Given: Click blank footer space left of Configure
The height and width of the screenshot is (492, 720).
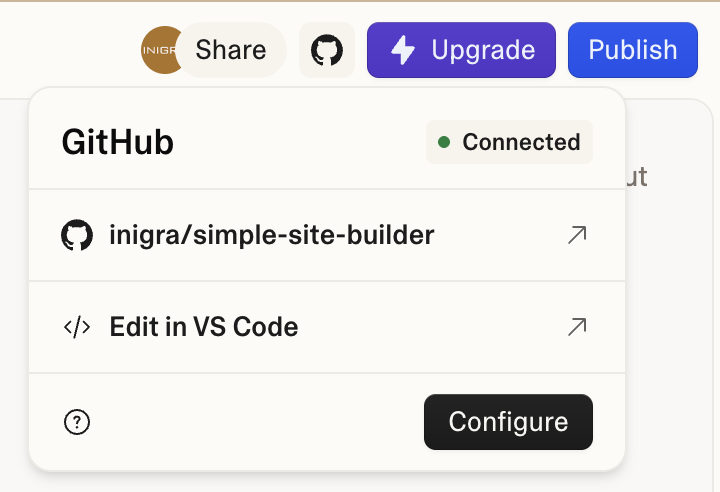Looking at the screenshot, I should (x=250, y=422).
